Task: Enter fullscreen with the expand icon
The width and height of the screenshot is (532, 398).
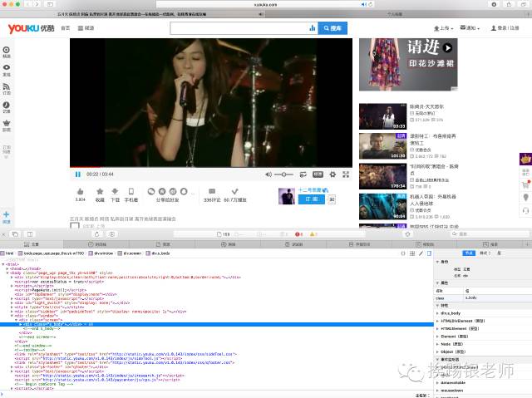Action: click(346, 174)
